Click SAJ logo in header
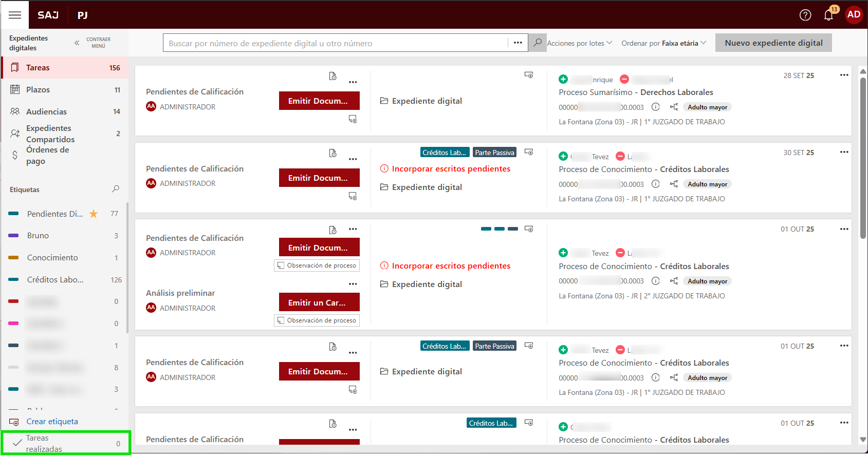868x456 pixels. [x=48, y=15]
